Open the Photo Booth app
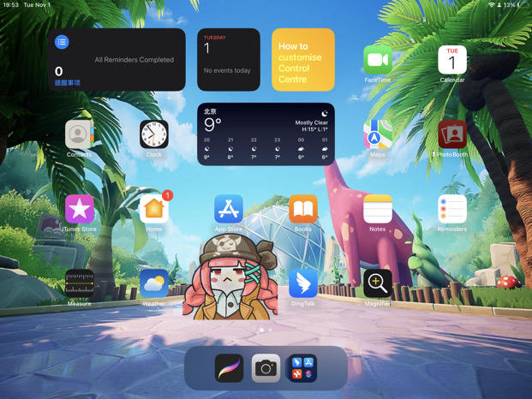Image resolution: width=532 pixels, height=399 pixels. tap(452, 134)
